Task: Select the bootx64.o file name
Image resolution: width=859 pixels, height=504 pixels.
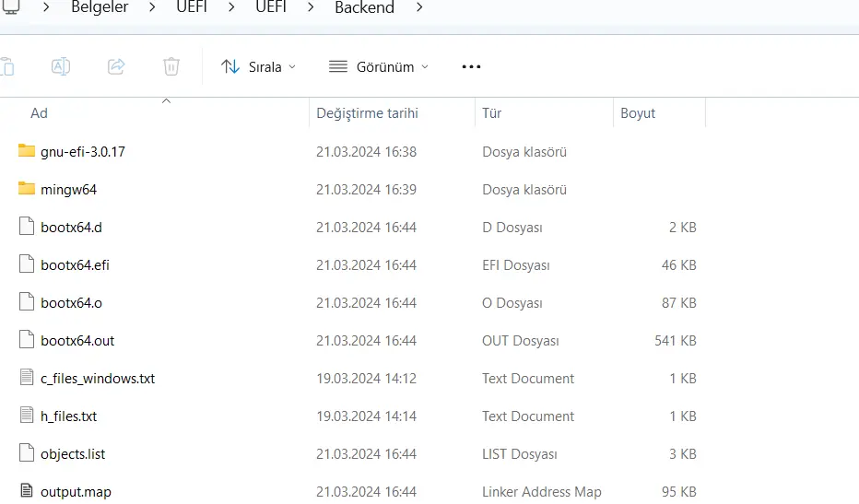Action: 71,303
